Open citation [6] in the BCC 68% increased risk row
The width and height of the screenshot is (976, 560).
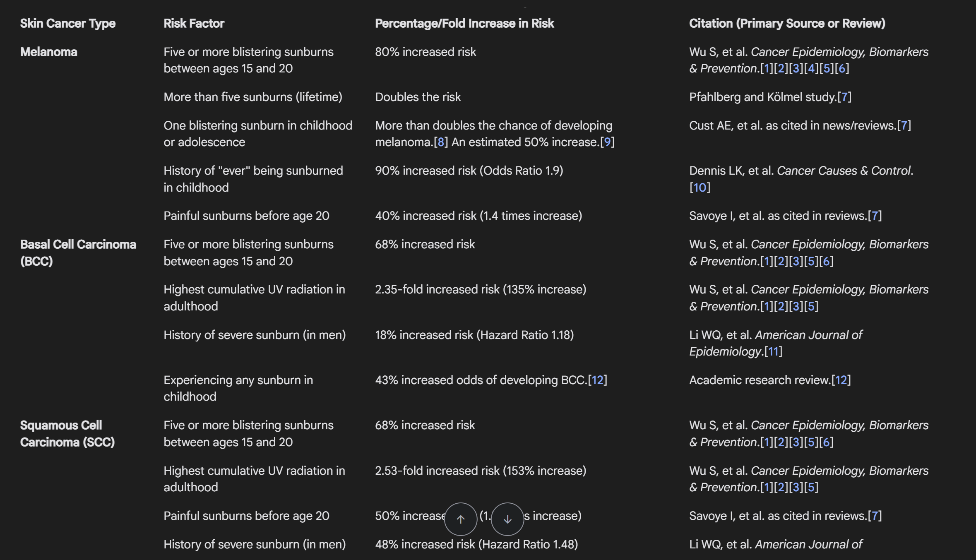(827, 261)
